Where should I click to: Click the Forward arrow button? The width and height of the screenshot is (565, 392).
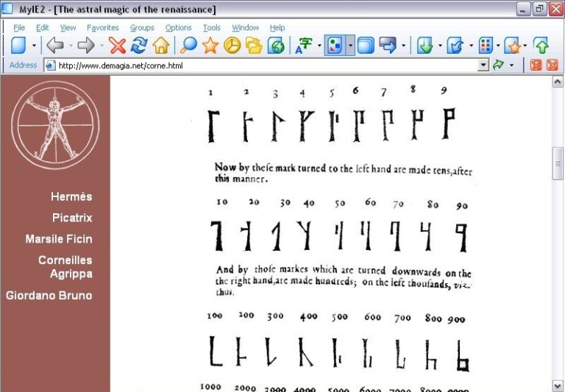pos(85,46)
